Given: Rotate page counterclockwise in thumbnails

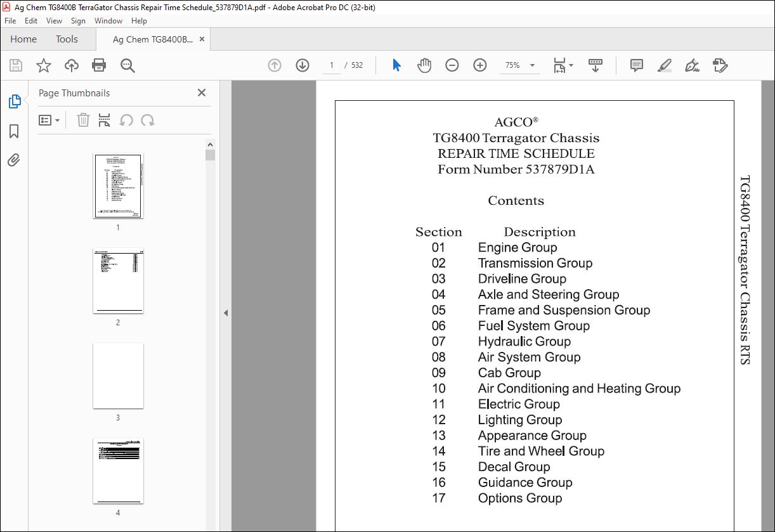Looking at the screenshot, I should [x=126, y=120].
